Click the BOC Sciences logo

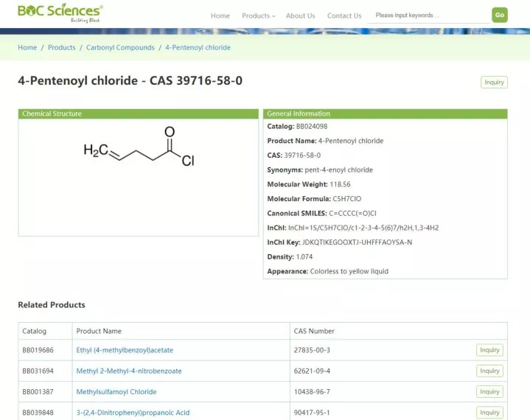(x=60, y=13)
